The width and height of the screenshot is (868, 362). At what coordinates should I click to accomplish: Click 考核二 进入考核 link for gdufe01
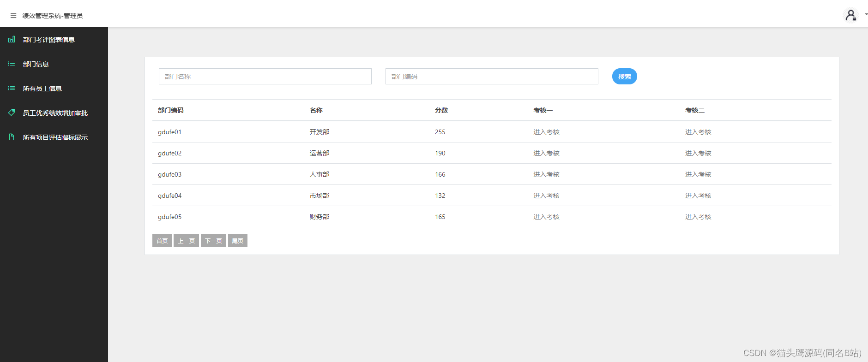click(698, 132)
